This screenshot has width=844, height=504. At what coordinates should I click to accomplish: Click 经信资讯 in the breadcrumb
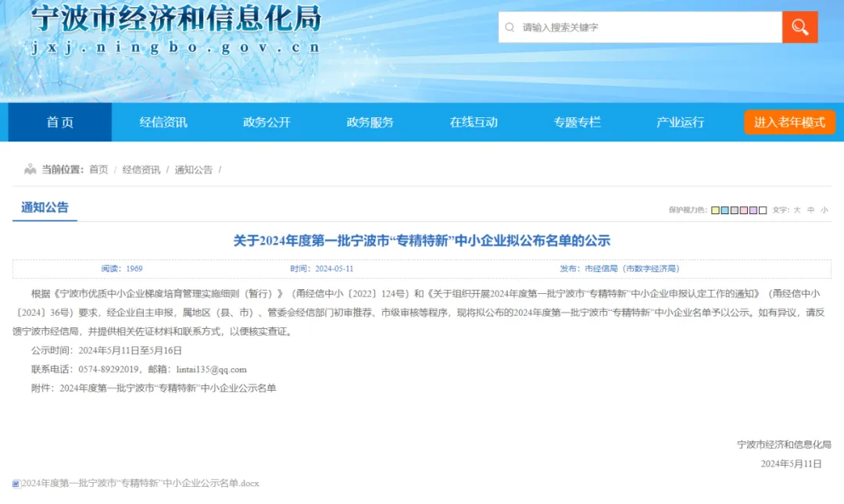pos(141,170)
